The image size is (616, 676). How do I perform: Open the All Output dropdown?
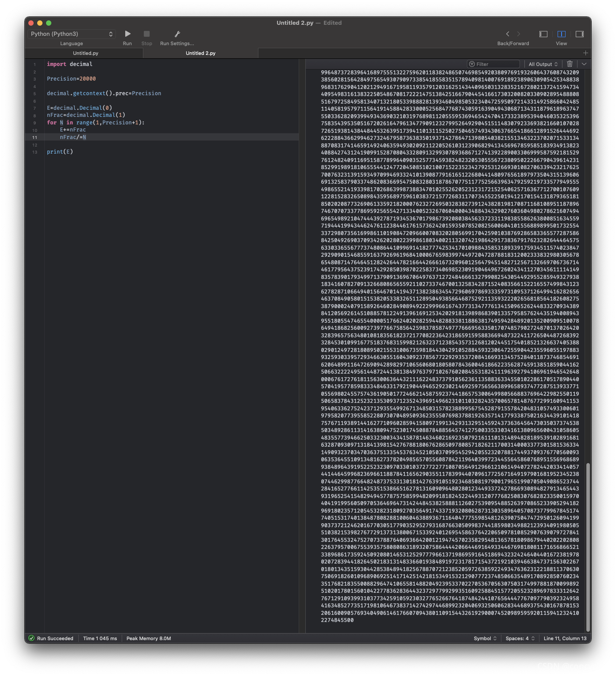click(543, 64)
